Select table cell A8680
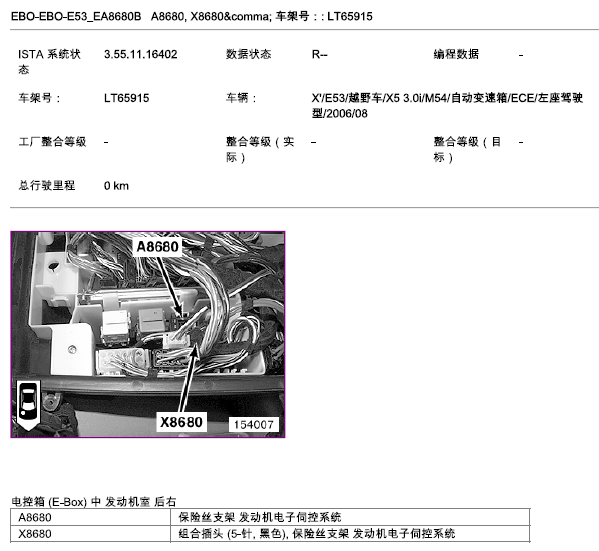Image resolution: width=599 pixels, height=551 pixels. point(91,517)
